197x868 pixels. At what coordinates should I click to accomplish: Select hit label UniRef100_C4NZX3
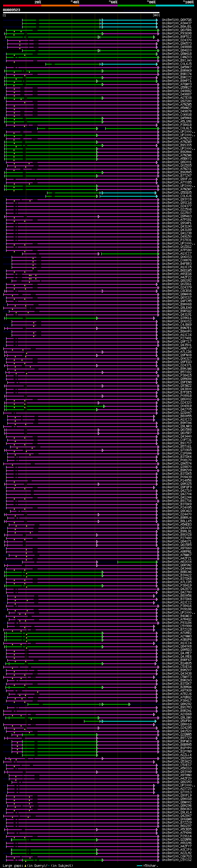177,57
